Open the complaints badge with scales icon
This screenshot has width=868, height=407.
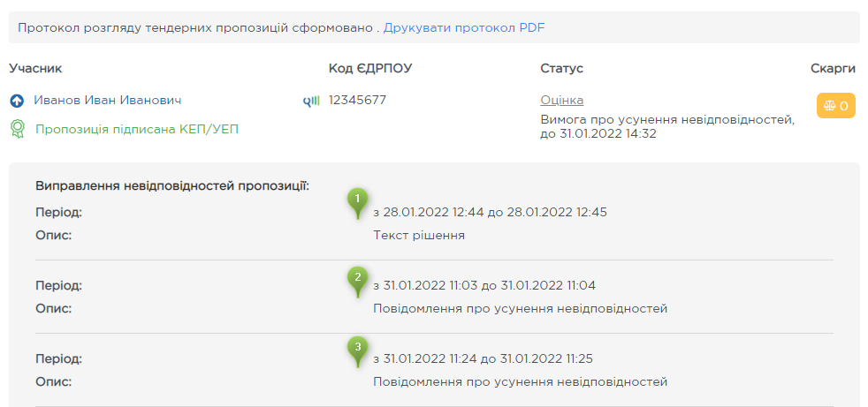835,106
